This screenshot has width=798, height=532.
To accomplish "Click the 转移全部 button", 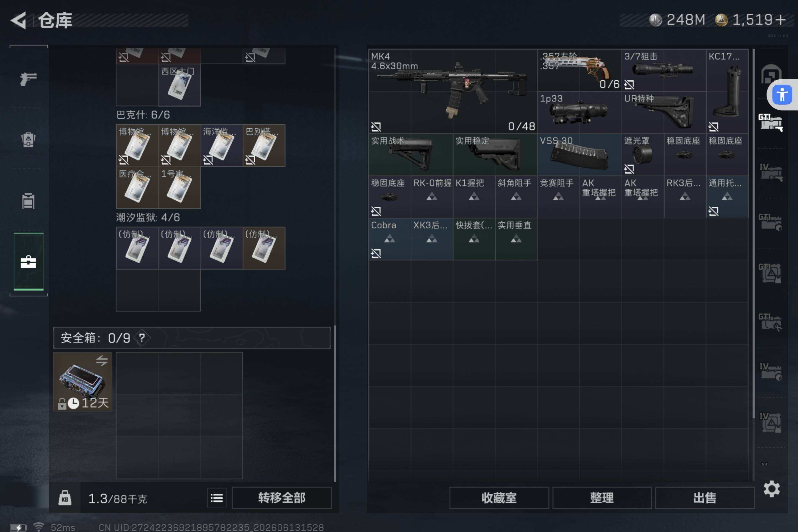I will pyautogui.click(x=282, y=498).
